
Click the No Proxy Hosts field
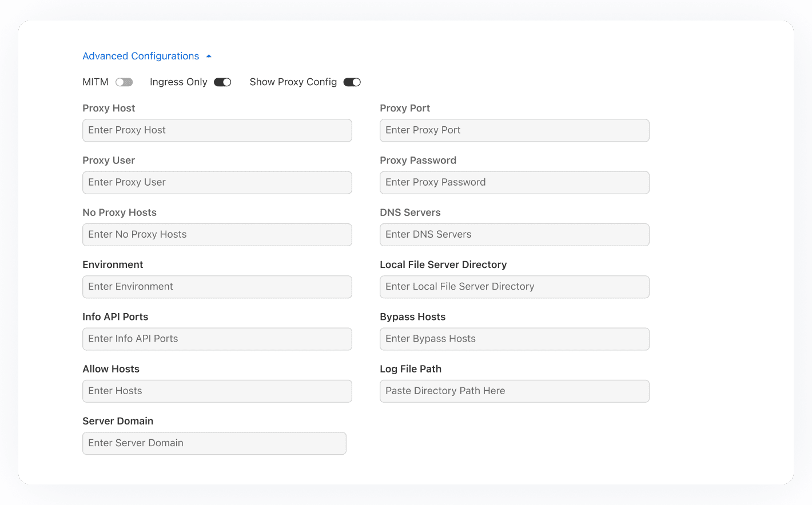[x=217, y=235]
